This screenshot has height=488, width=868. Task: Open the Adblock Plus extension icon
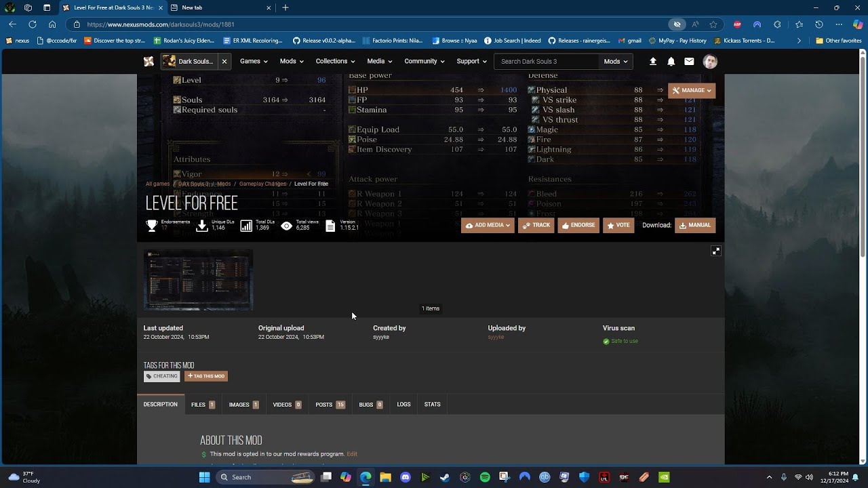pyautogui.click(x=737, y=24)
